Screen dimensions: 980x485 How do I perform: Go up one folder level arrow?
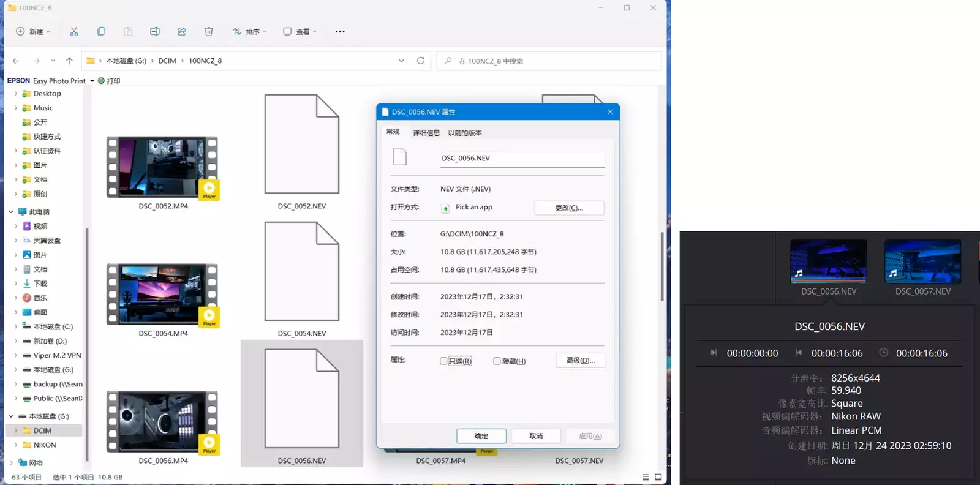click(69, 61)
